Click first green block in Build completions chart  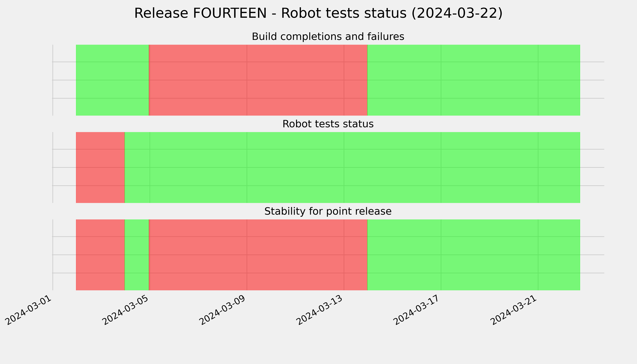point(112,80)
